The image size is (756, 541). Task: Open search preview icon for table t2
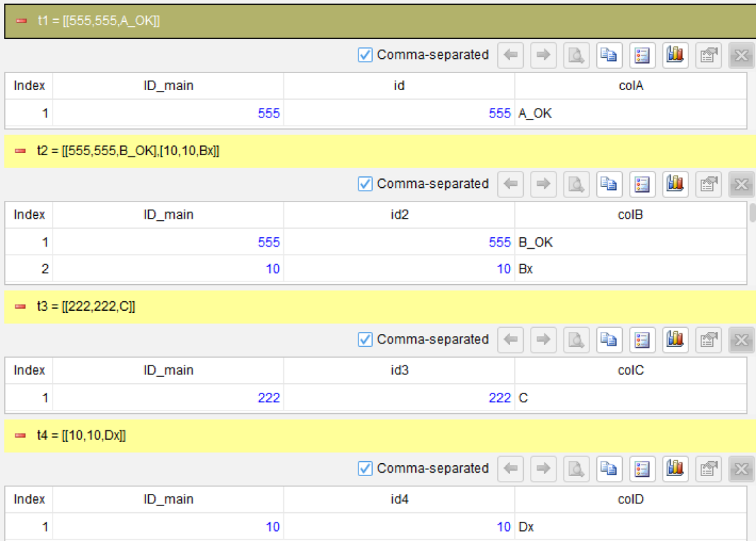point(576,184)
